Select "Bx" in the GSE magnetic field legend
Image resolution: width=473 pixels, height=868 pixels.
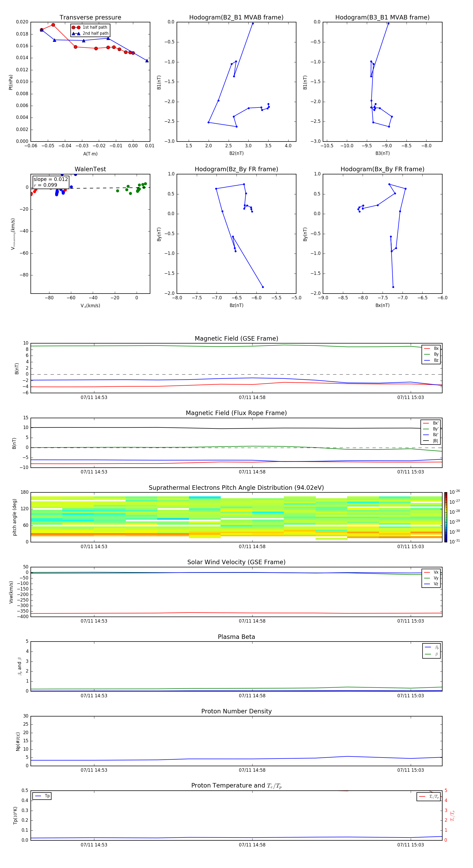click(x=431, y=349)
